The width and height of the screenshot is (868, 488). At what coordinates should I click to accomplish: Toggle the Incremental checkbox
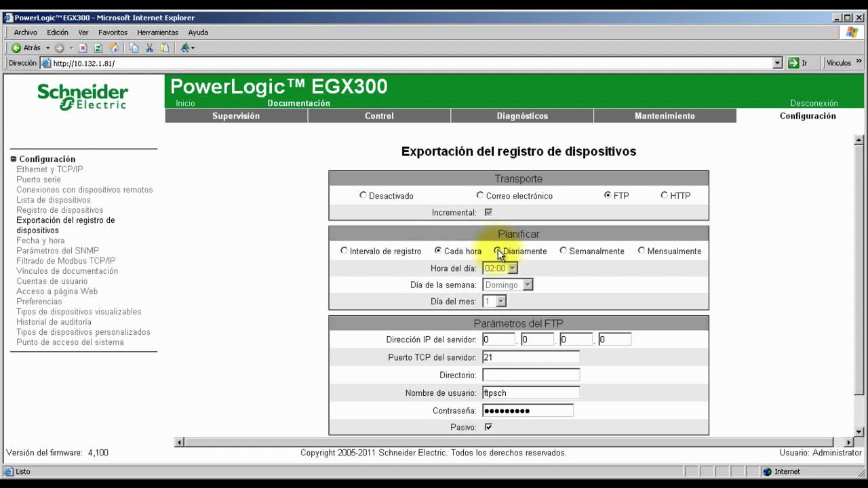click(x=488, y=212)
